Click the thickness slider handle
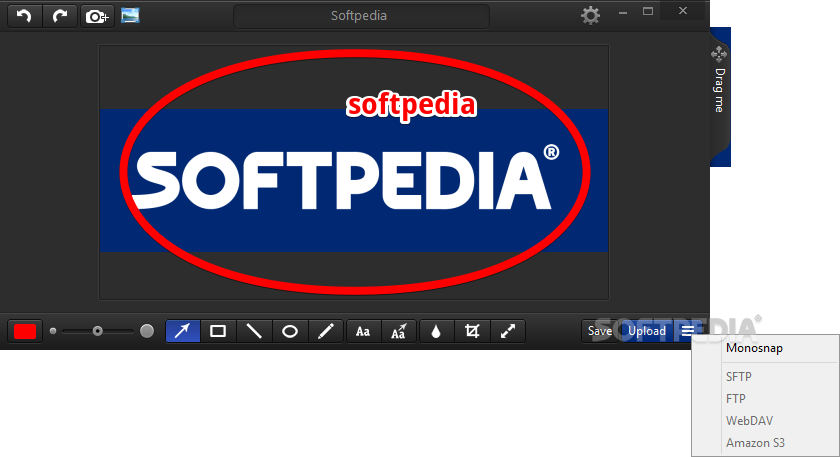840x457 pixels. (x=98, y=331)
